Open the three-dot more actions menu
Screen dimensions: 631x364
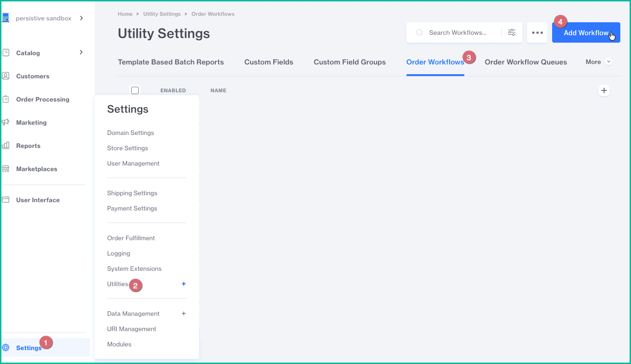click(537, 32)
